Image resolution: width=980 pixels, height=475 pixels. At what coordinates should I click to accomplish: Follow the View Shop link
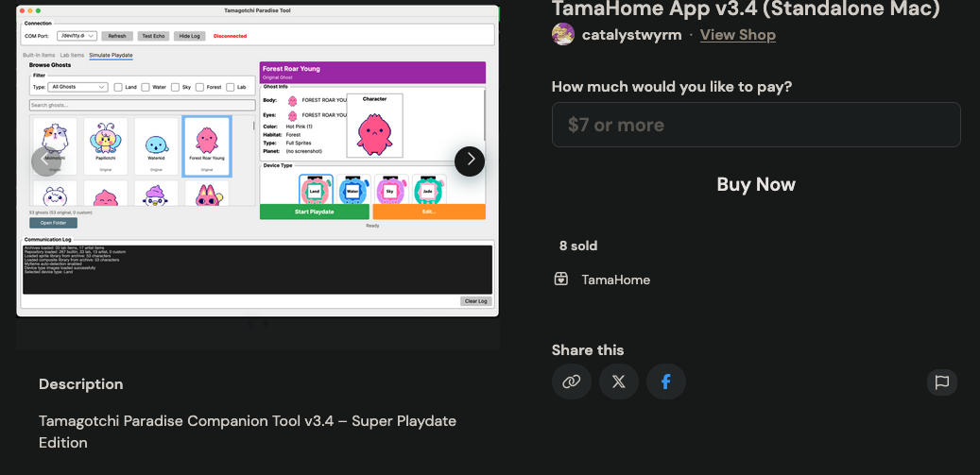737,35
